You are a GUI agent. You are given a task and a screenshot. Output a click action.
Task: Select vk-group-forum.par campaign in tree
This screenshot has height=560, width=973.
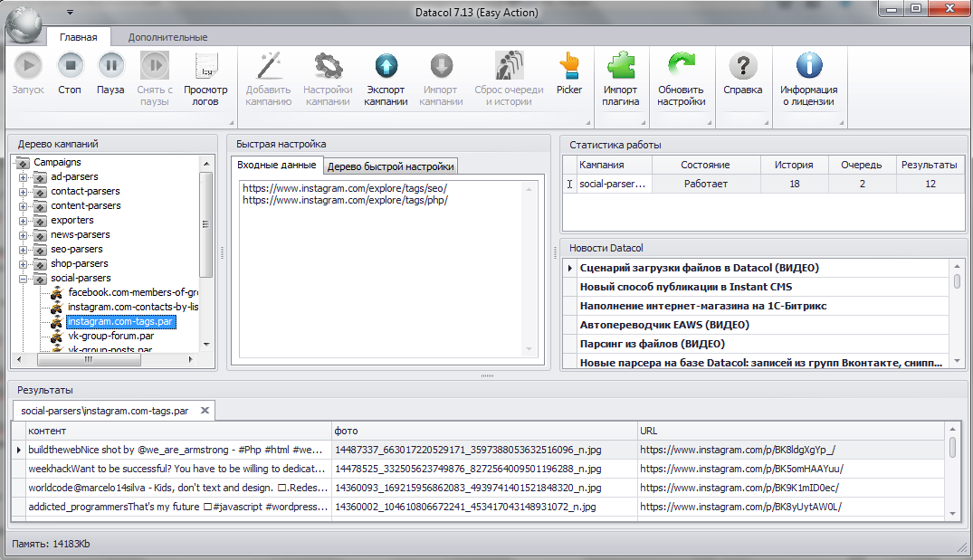pos(110,337)
